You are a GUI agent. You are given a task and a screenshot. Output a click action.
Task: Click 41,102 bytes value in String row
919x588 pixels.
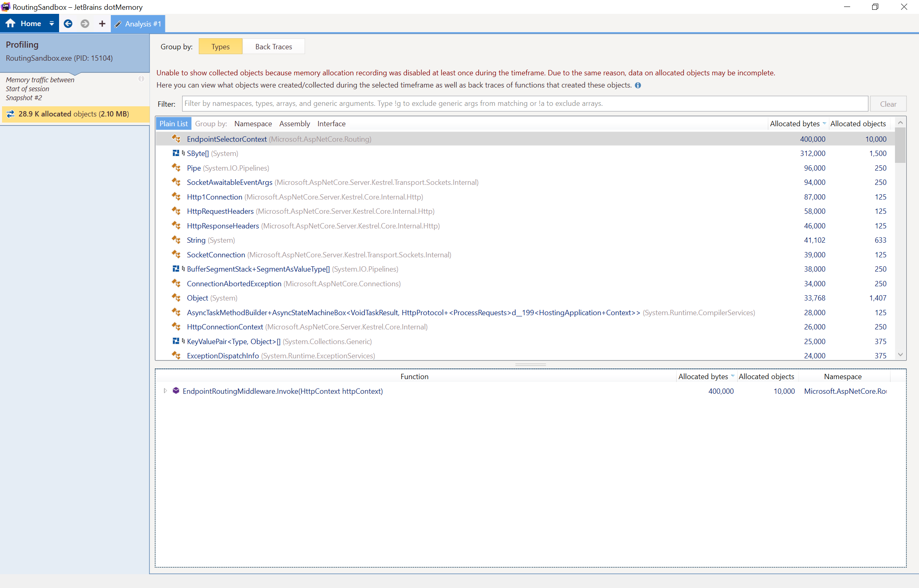[x=814, y=240]
